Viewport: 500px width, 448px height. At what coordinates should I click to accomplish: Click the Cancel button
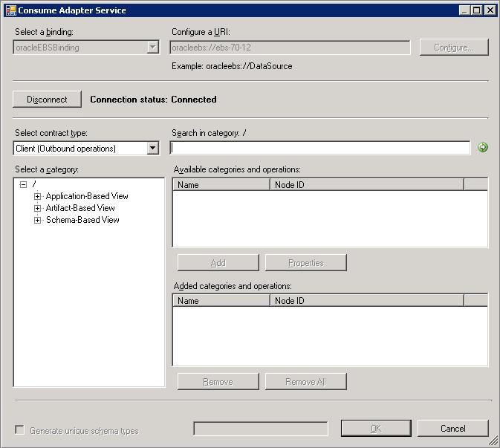(453, 428)
